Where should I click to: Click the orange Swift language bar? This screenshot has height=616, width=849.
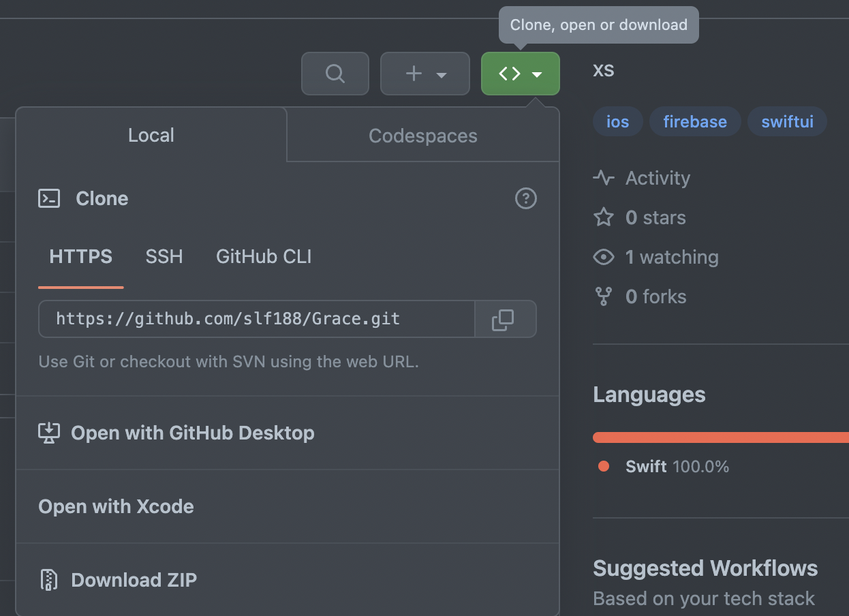[x=721, y=437]
